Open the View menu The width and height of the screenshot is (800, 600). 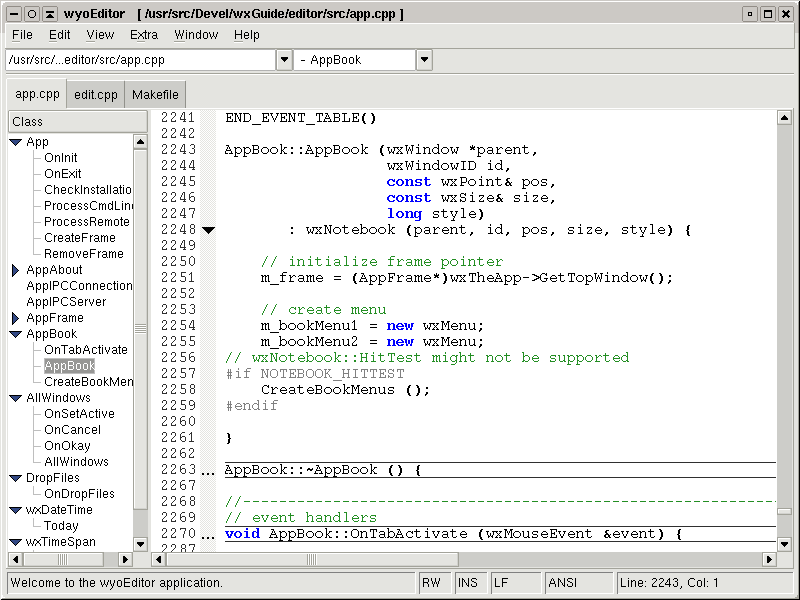(100, 35)
